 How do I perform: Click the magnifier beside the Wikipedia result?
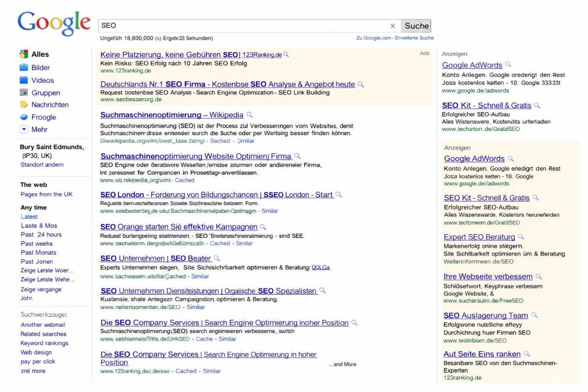coord(249,115)
